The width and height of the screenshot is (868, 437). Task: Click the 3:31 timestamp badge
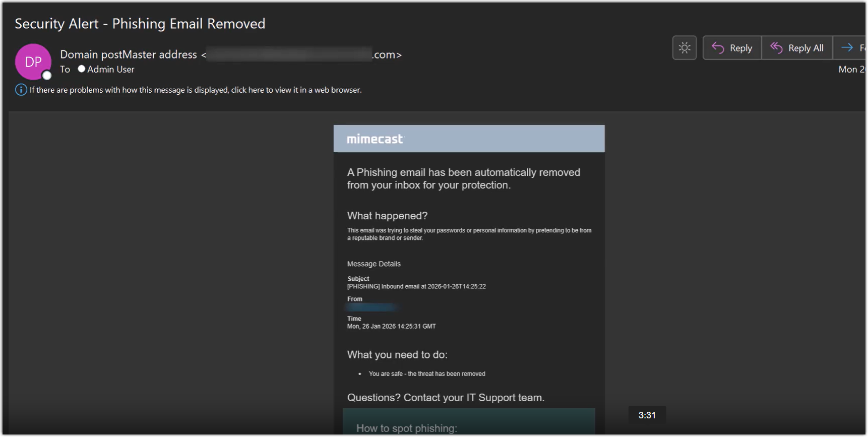click(x=647, y=415)
